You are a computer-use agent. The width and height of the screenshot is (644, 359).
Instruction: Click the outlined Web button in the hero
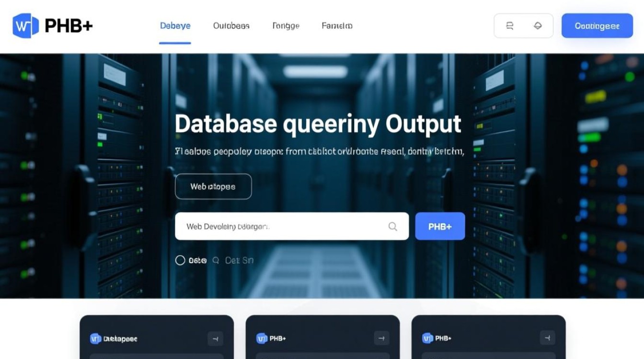pyautogui.click(x=213, y=187)
